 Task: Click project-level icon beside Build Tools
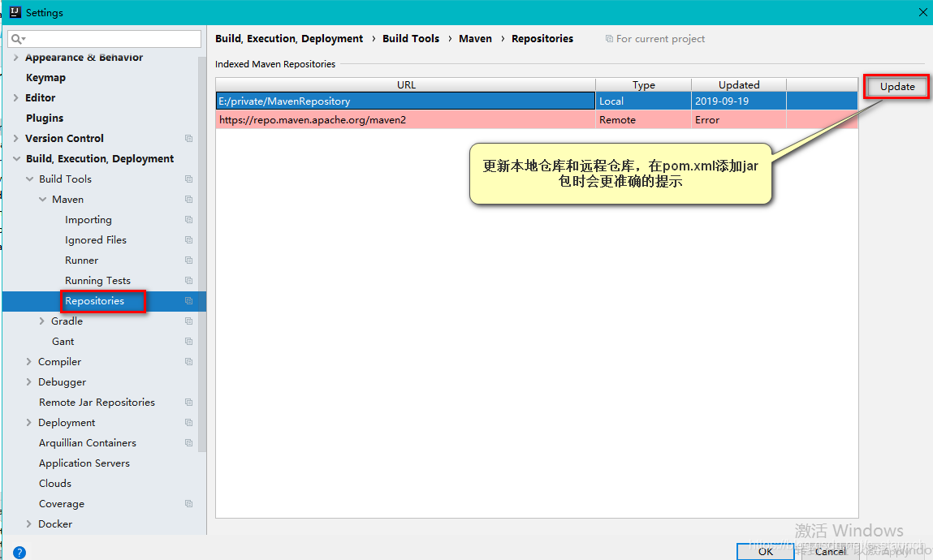tap(188, 179)
